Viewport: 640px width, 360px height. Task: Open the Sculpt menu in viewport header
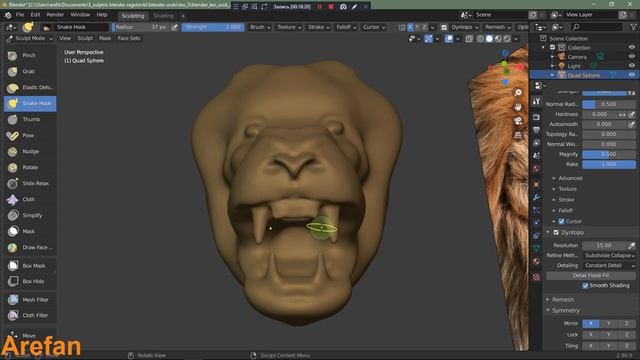point(85,38)
